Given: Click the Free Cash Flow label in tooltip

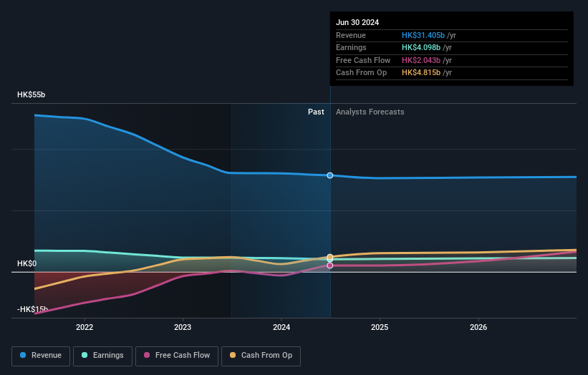Looking at the screenshot, I should pyautogui.click(x=363, y=60).
